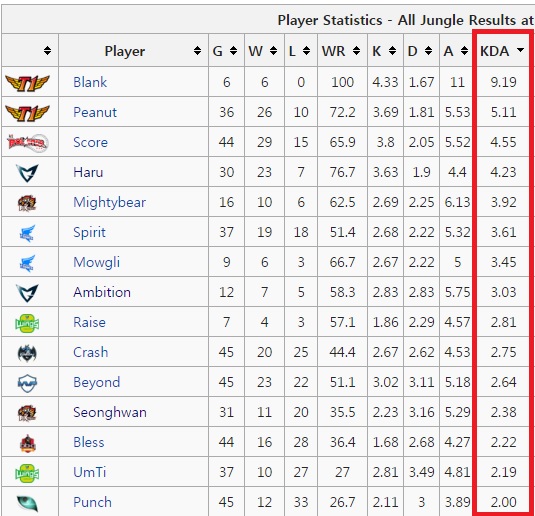Sort table by A assists column

click(464, 51)
